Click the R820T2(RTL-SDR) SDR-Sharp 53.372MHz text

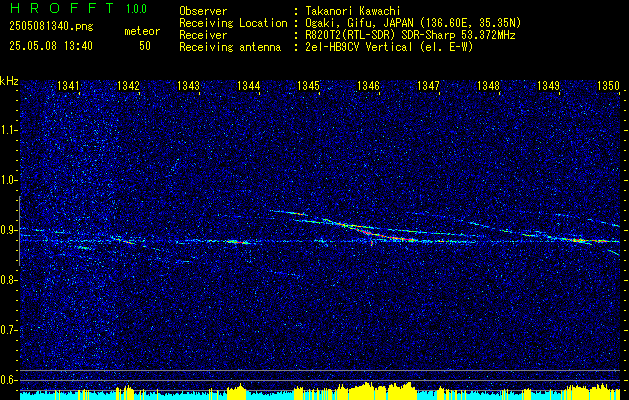tap(410, 35)
